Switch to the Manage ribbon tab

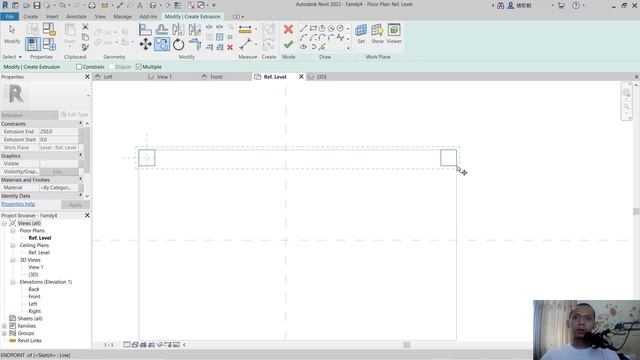122,17
